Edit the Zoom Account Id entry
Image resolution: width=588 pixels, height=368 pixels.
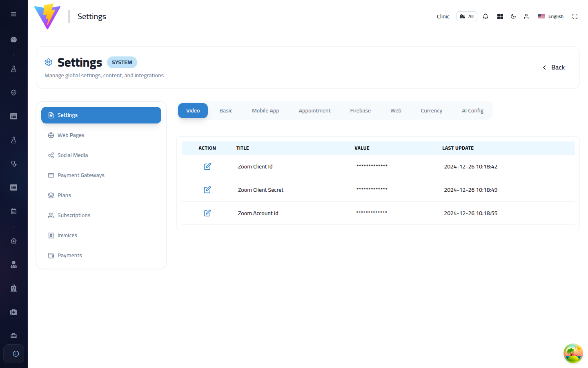(x=207, y=213)
